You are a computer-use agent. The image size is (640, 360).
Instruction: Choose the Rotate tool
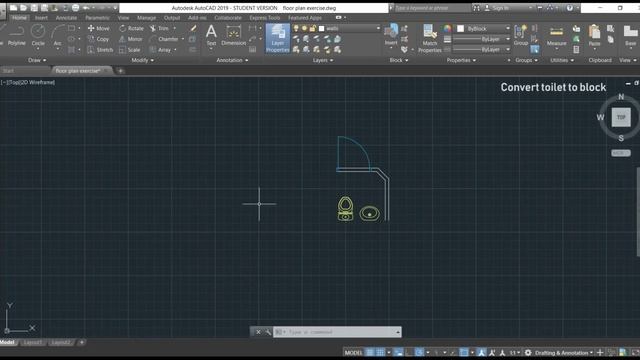[x=131, y=28]
